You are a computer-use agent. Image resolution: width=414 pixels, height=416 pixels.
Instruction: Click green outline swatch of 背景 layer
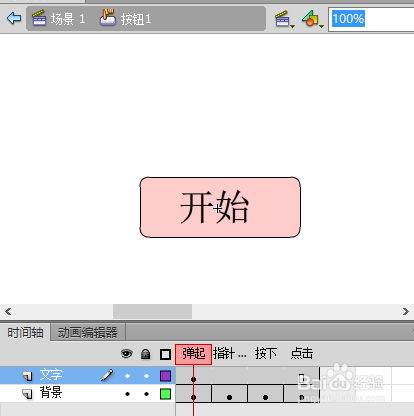tap(165, 394)
